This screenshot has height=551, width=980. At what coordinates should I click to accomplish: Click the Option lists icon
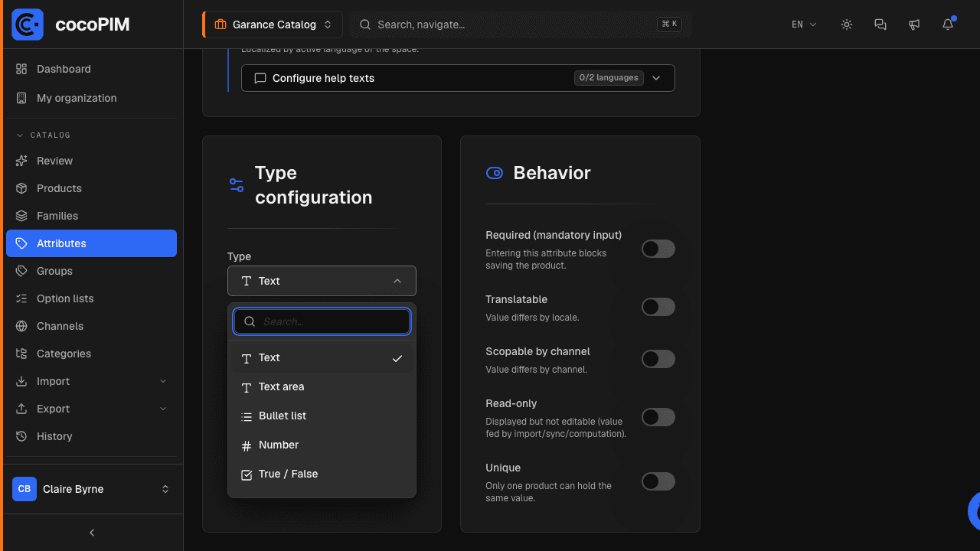[x=21, y=298]
